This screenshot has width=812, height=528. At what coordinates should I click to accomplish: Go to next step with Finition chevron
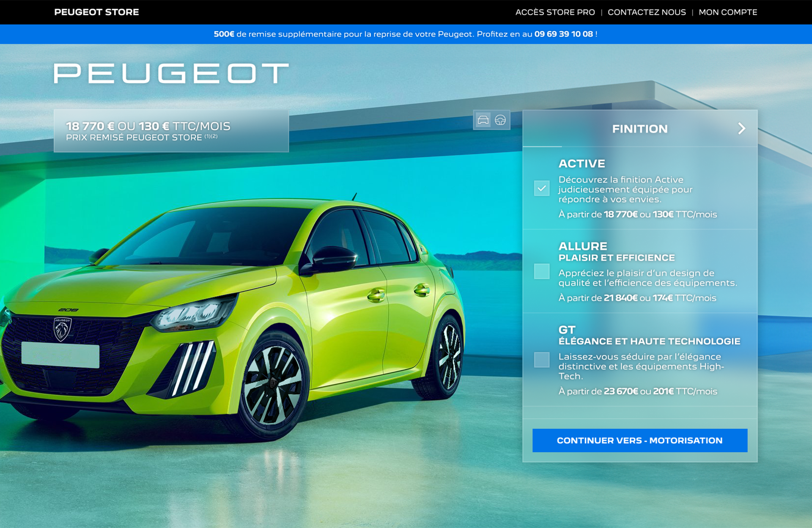(x=741, y=129)
